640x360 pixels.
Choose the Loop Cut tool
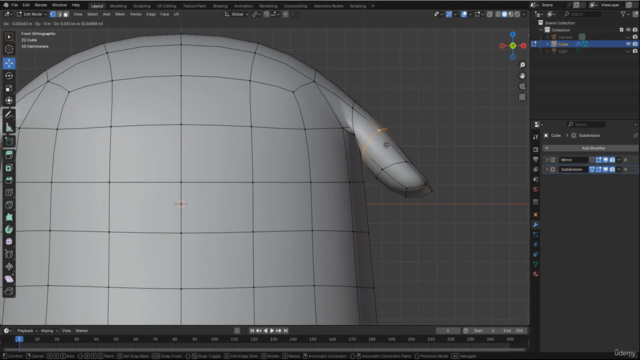[x=9, y=192]
